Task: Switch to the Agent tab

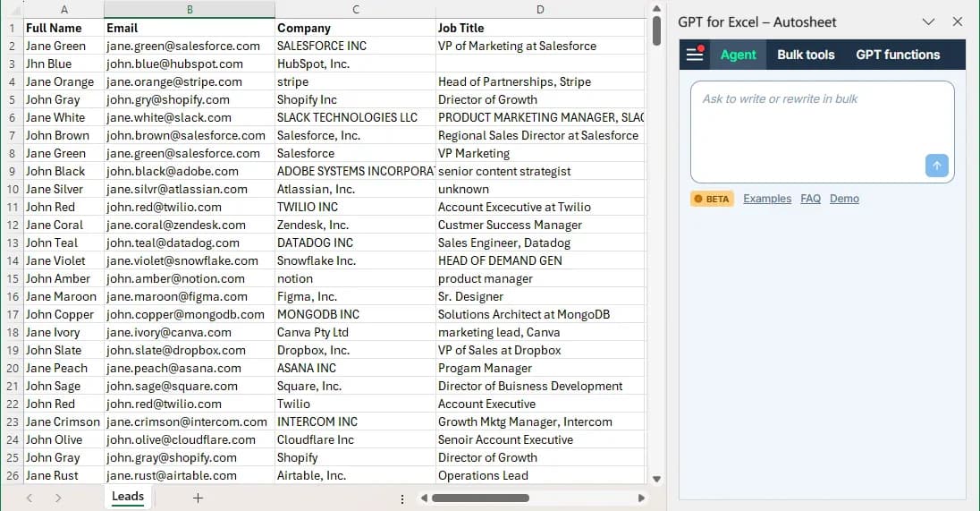Action: coord(738,55)
